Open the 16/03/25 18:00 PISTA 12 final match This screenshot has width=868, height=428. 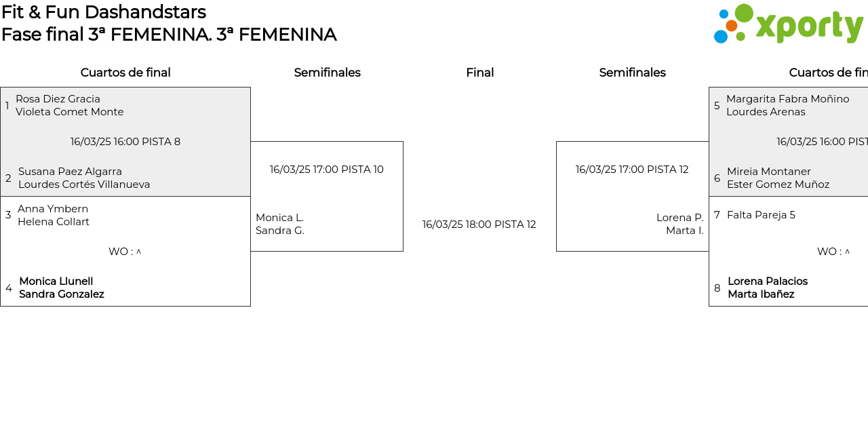point(479,225)
